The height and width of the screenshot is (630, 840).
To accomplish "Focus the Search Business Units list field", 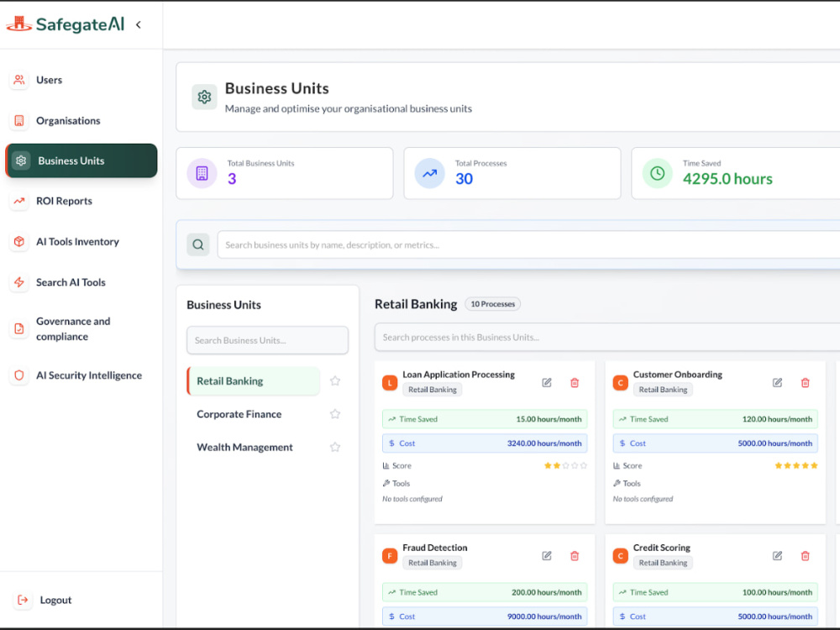I will pos(267,340).
